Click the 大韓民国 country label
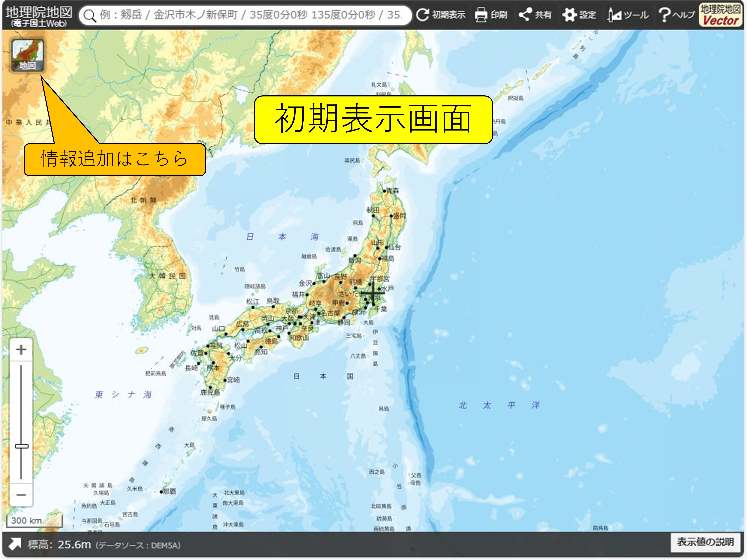Viewport: 747px width, 560px height. click(167, 276)
